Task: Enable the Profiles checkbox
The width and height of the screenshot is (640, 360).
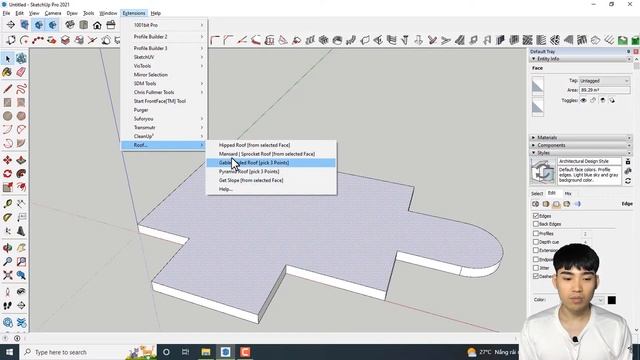Action: point(536,233)
